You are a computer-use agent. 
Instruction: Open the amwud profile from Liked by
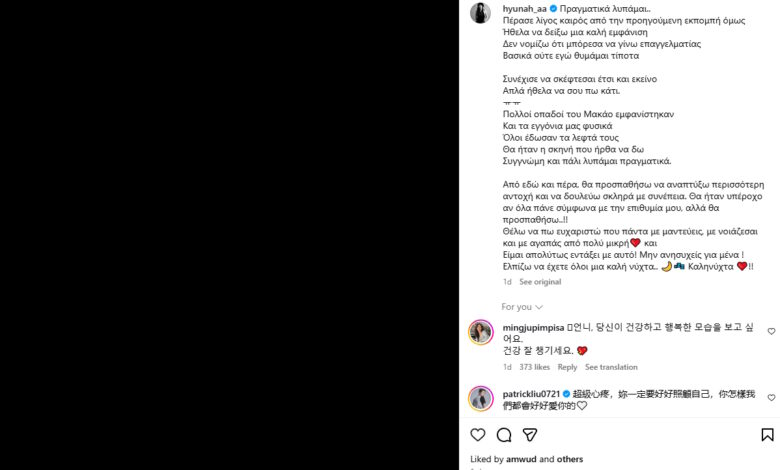(x=521, y=459)
